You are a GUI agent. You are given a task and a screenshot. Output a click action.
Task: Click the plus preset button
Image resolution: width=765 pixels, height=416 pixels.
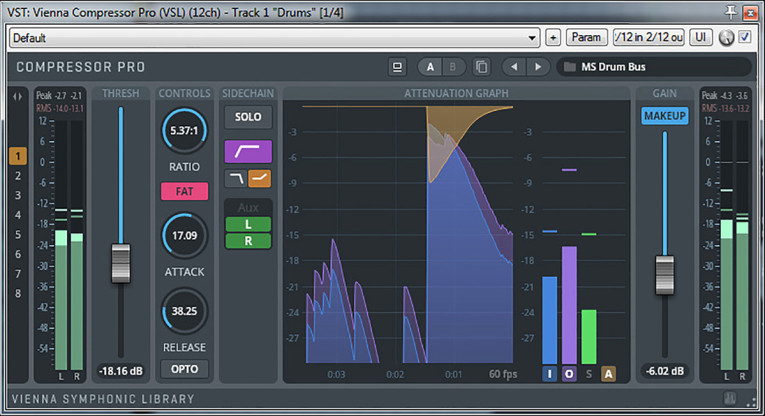(553, 38)
